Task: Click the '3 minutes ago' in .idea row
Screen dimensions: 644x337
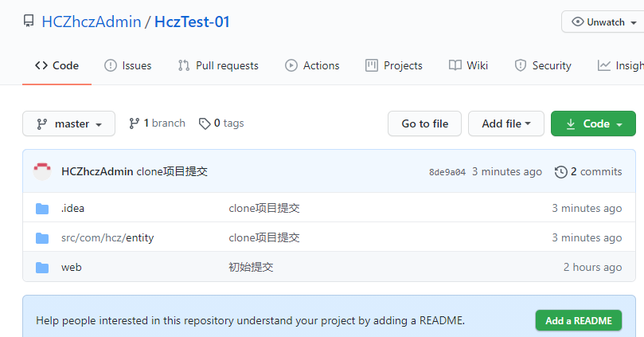Action: coord(587,209)
